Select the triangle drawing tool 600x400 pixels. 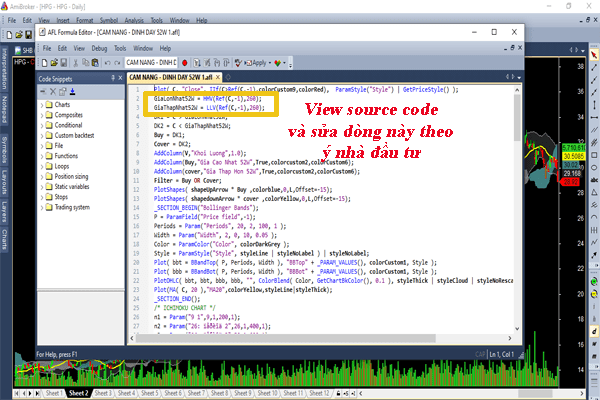[x=594, y=193]
